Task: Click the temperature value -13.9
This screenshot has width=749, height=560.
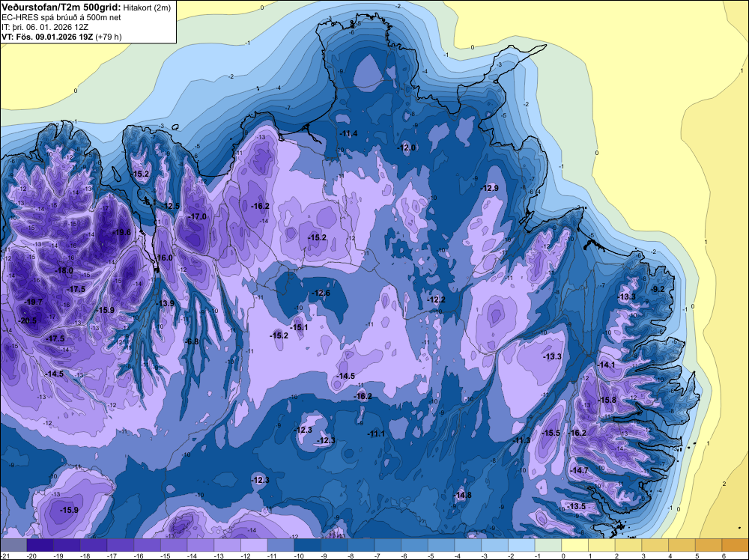Action: (x=165, y=304)
